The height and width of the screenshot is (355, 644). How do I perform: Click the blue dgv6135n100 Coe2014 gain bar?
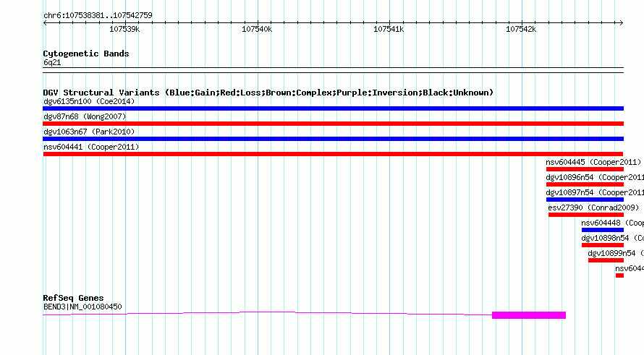(333, 108)
